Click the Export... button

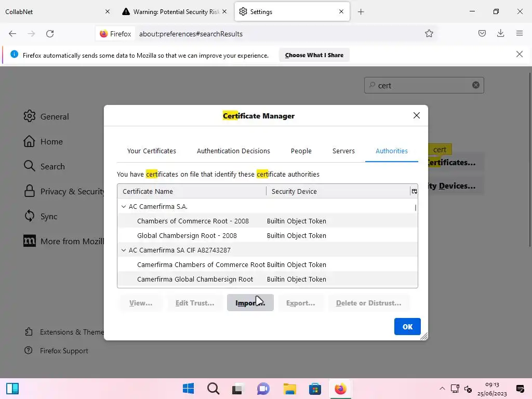point(301,303)
